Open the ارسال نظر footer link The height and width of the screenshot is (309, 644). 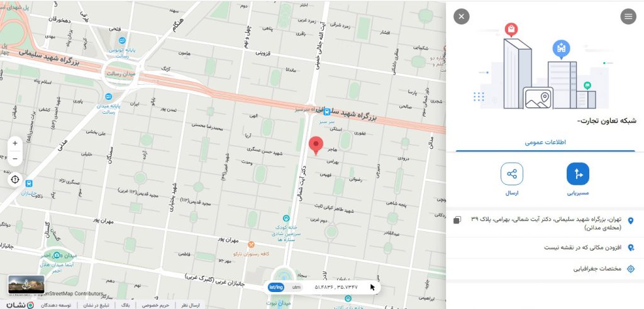[x=189, y=305]
